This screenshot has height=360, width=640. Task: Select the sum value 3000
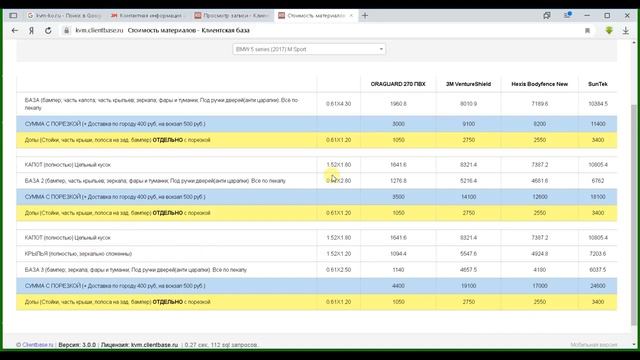point(398,124)
